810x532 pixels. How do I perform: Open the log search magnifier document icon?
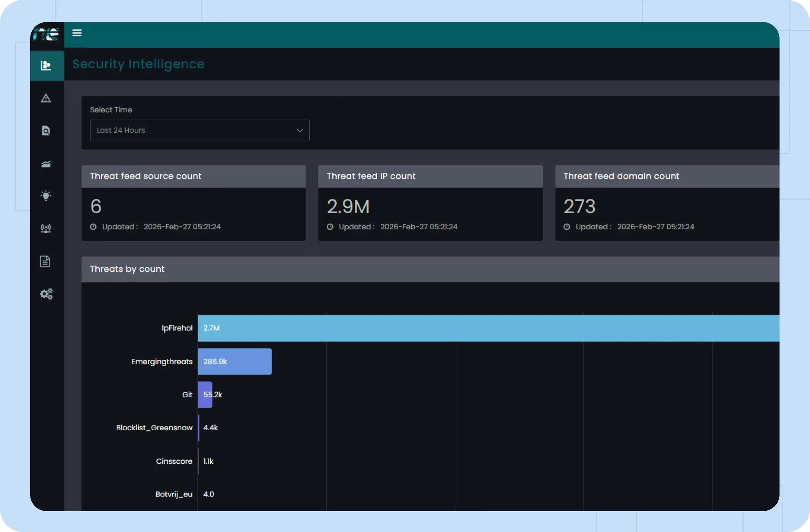(x=46, y=131)
